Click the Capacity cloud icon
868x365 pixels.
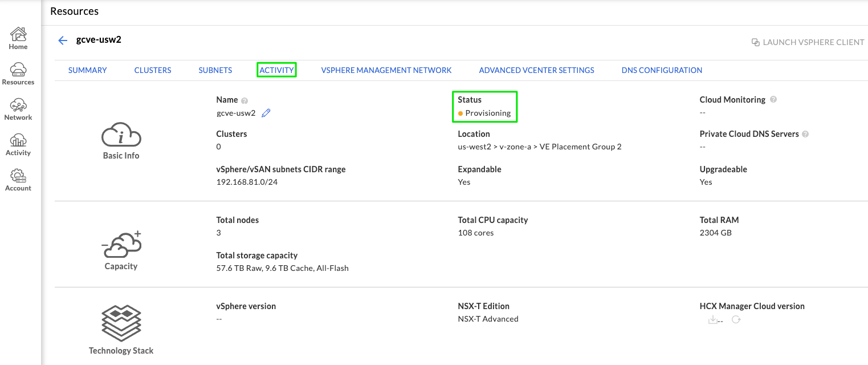[x=121, y=245]
